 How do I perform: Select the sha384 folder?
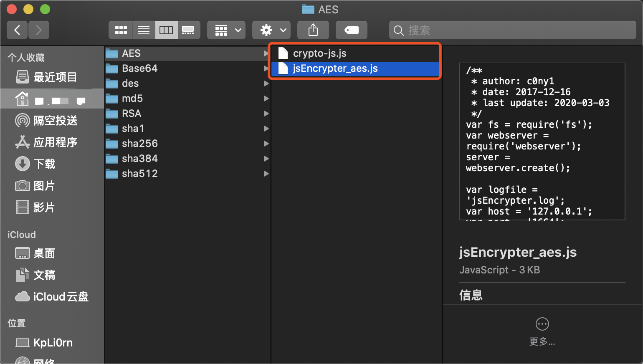coord(187,159)
